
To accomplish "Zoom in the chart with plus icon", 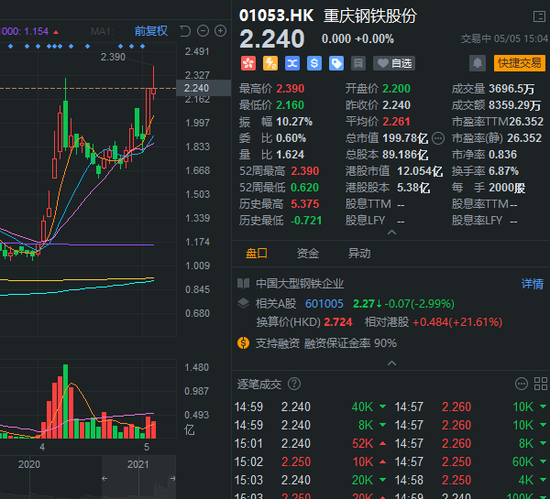I will point(220,31).
